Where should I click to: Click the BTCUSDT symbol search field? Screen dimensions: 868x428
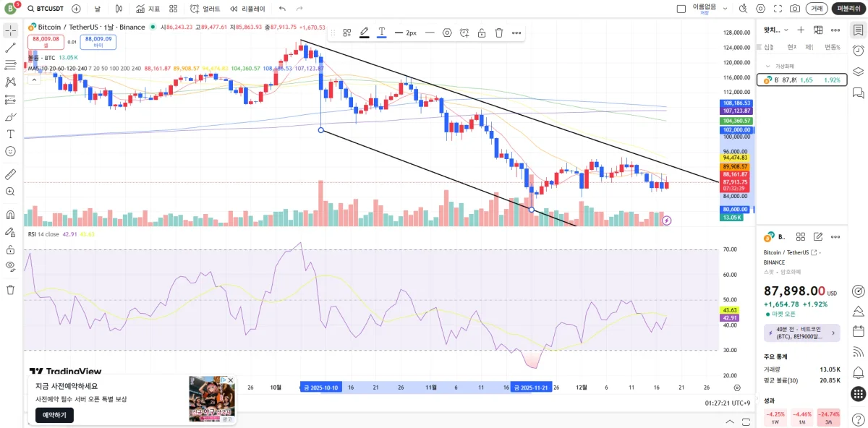[x=45, y=9]
